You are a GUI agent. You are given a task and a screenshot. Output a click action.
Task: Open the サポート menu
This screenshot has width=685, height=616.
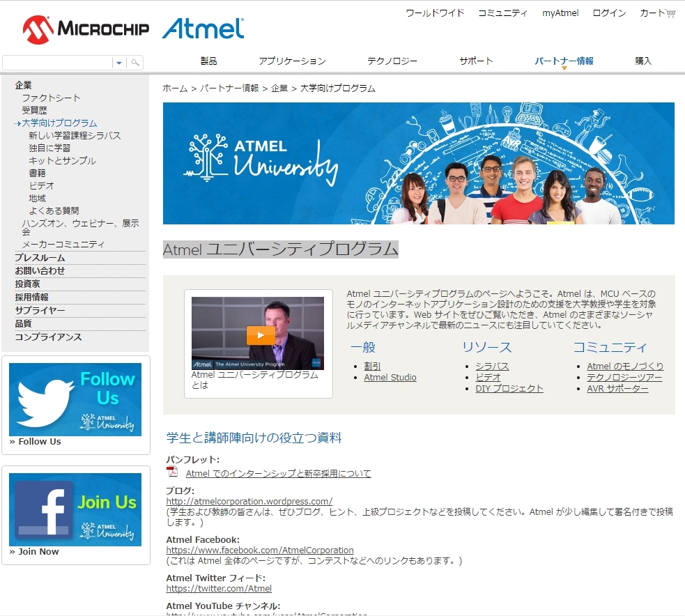(x=476, y=61)
